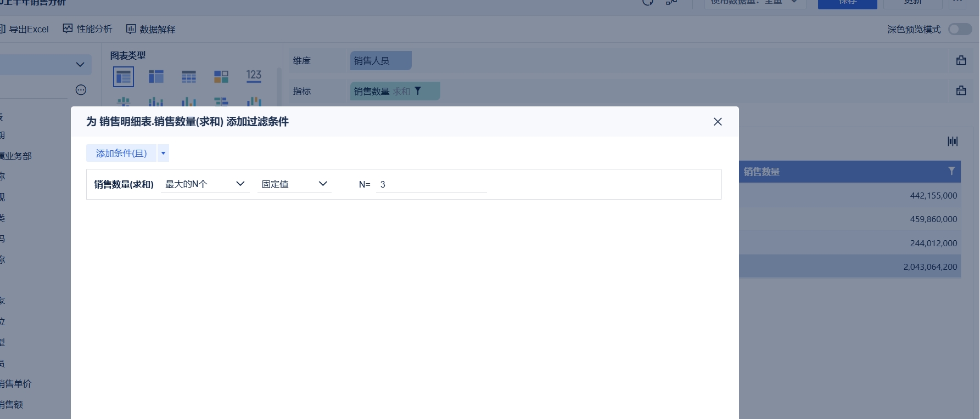Select the colored-block chart type icon
This screenshot has width=980, height=419.
[x=221, y=77]
